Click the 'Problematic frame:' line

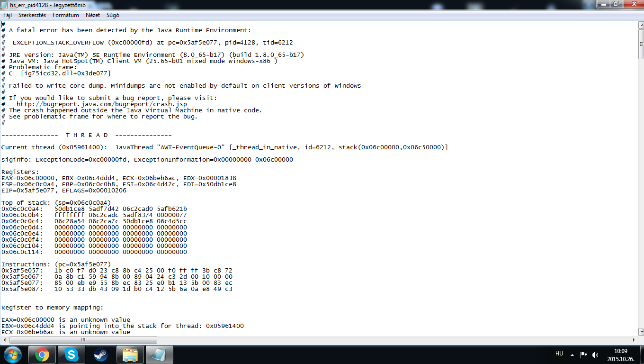pyautogui.click(x=39, y=67)
